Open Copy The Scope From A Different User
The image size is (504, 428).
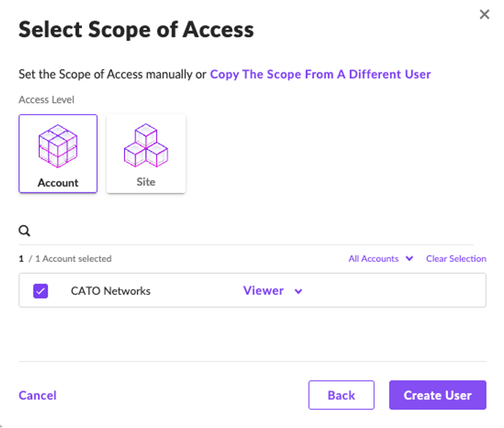point(320,74)
